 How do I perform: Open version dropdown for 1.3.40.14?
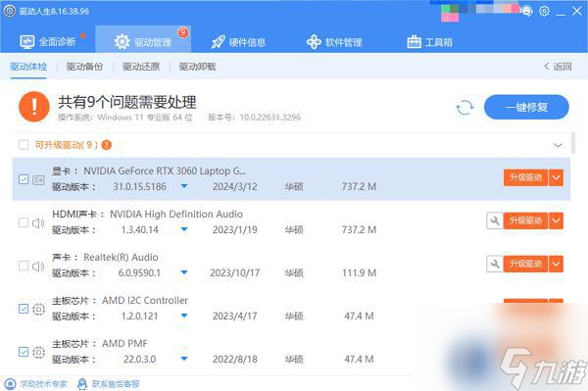pyautogui.click(x=184, y=229)
